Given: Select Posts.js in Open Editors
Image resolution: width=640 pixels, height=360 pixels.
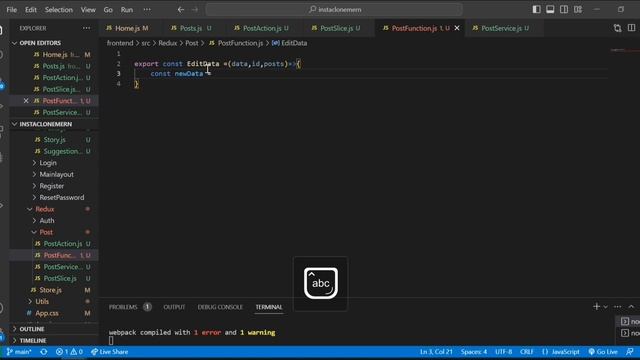Looking at the screenshot, I should (x=54, y=66).
